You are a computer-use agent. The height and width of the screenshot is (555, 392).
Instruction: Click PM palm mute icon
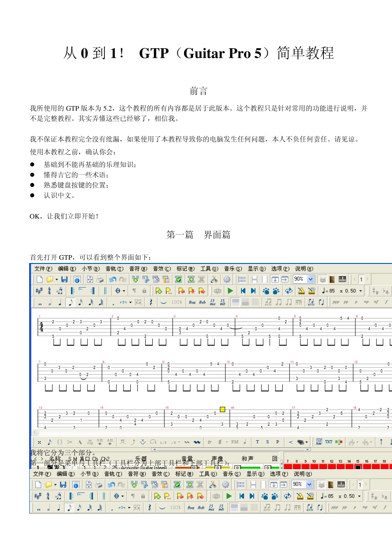pyautogui.click(x=235, y=442)
